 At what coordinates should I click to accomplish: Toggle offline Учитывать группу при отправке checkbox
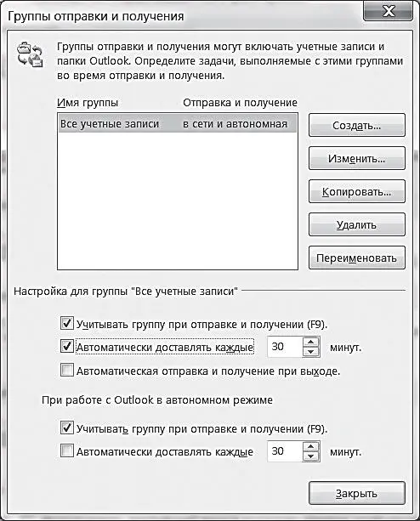[67, 428]
